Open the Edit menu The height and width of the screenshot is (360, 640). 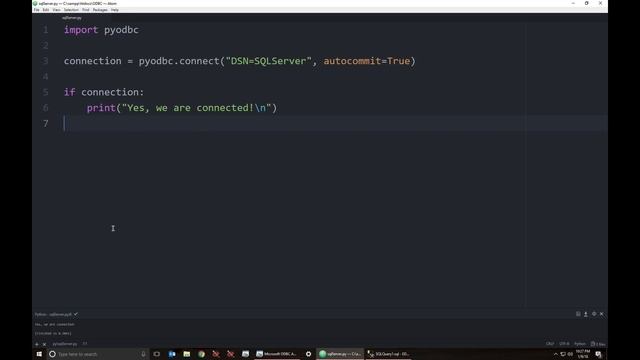click(46, 10)
